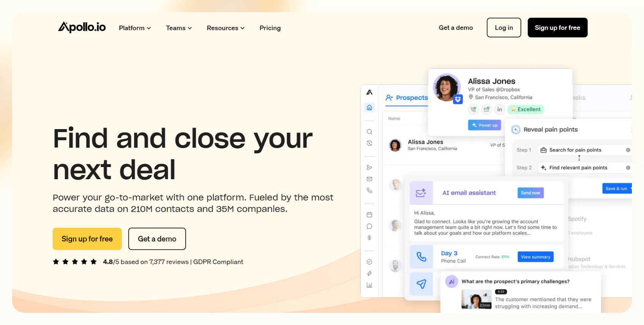This screenshot has height=325, width=644.
Task: Click the 'Spotify' company name
Action: [x=577, y=219]
